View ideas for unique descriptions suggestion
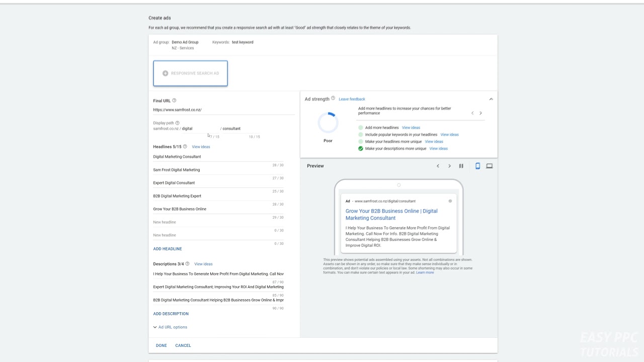This screenshot has width=644, height=362. (439, 149)
